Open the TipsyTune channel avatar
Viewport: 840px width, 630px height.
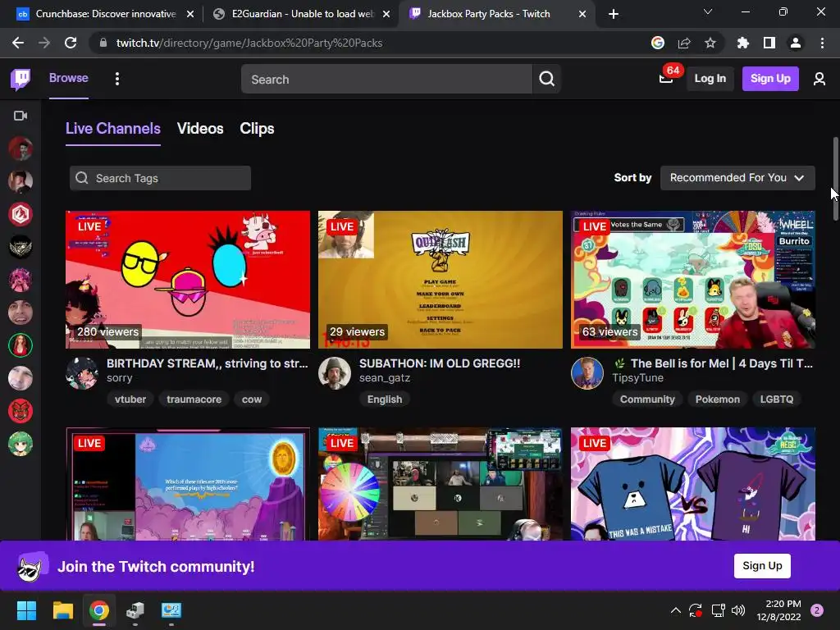pyautogui.click(x=587, y=373)
